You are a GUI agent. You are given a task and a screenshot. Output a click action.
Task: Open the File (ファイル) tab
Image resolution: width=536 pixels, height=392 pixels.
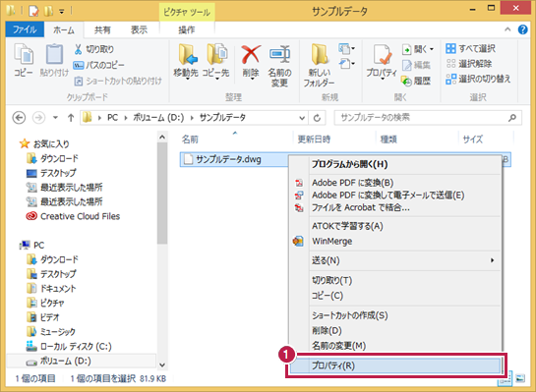(25, 29)
